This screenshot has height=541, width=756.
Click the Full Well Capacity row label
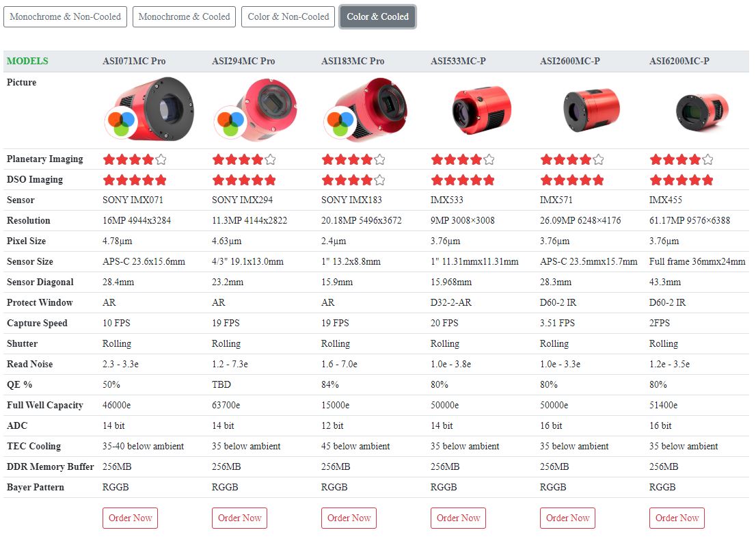click(45, 405)
